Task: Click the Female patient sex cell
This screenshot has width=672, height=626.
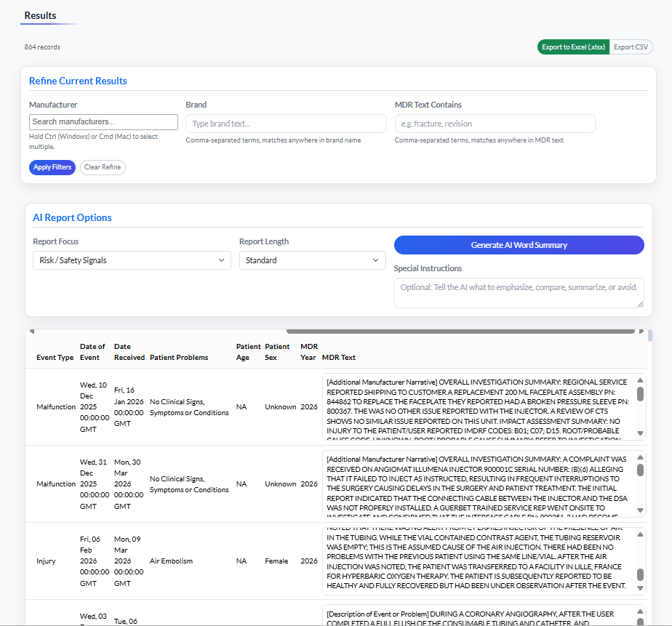Action: [x=276, y=561]
